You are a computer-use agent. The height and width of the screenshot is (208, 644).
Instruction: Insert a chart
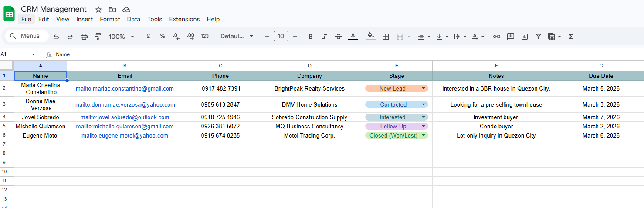[x=525, y=37]
